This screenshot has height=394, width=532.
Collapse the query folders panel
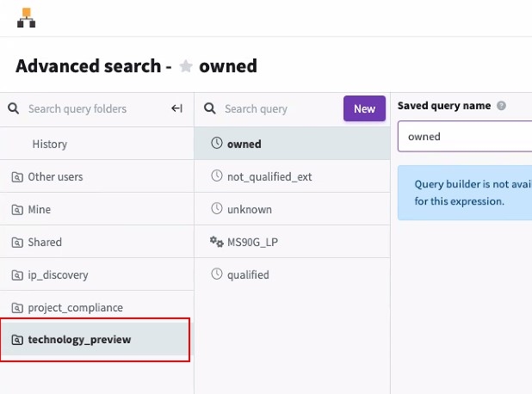[x=176, y=108]
